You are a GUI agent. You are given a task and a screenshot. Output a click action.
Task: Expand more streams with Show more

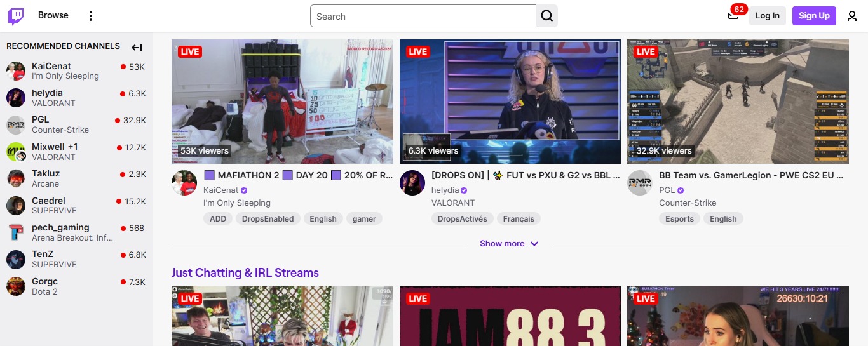tap(502, 244)
